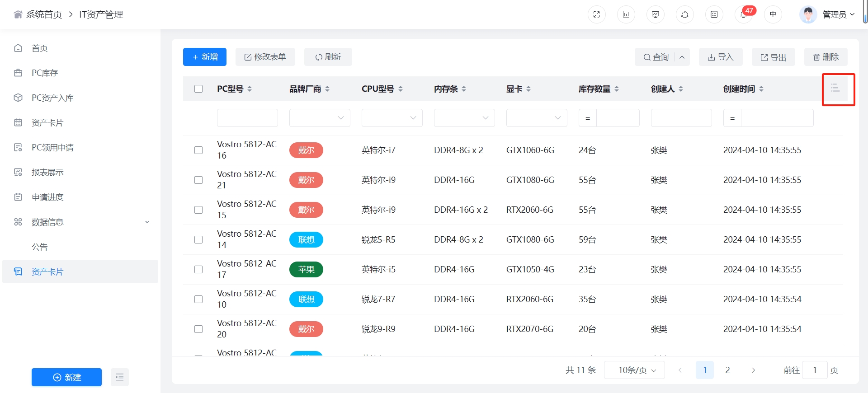The image size is (868, 393).
Task: Click the 删除 delete button
Action: tap(826, 57)
